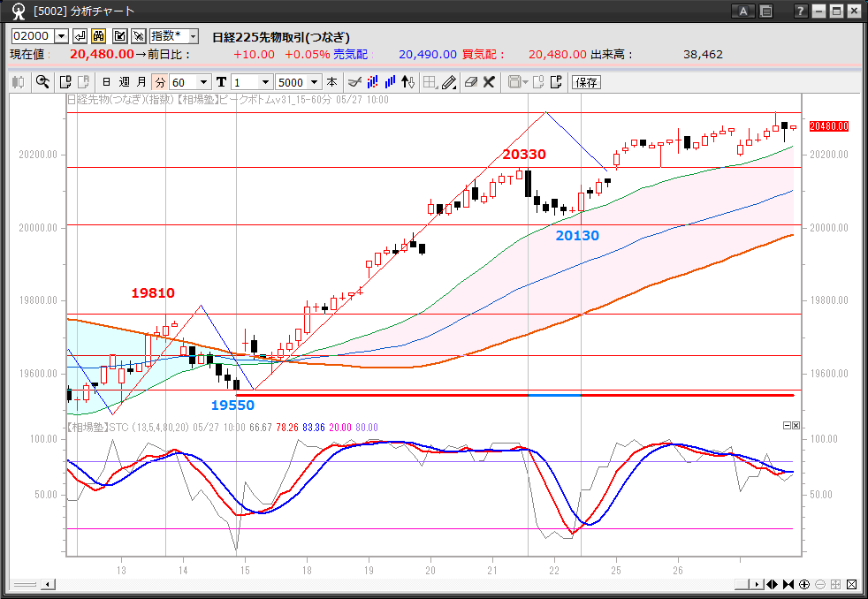Click the blue bar chart icon

coord(388,82)
